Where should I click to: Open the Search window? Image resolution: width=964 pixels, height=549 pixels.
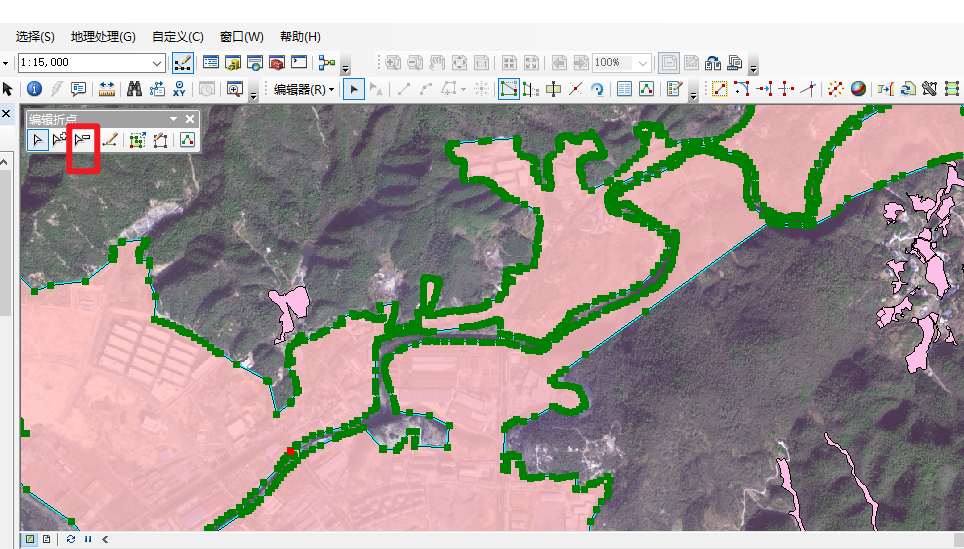point(255,63)
